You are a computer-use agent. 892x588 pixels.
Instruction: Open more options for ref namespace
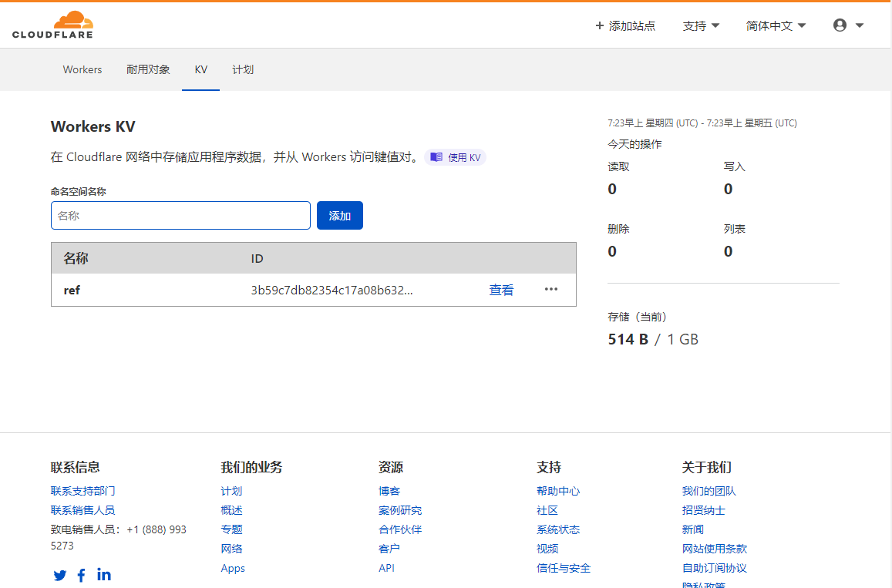pyautogui.click(x=550, y=290)
